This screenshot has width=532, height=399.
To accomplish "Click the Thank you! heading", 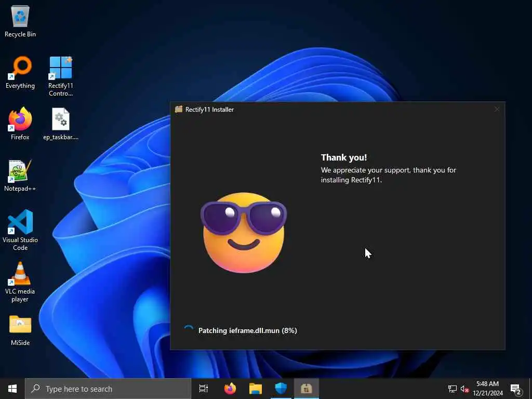I will [x=344, y=157].
